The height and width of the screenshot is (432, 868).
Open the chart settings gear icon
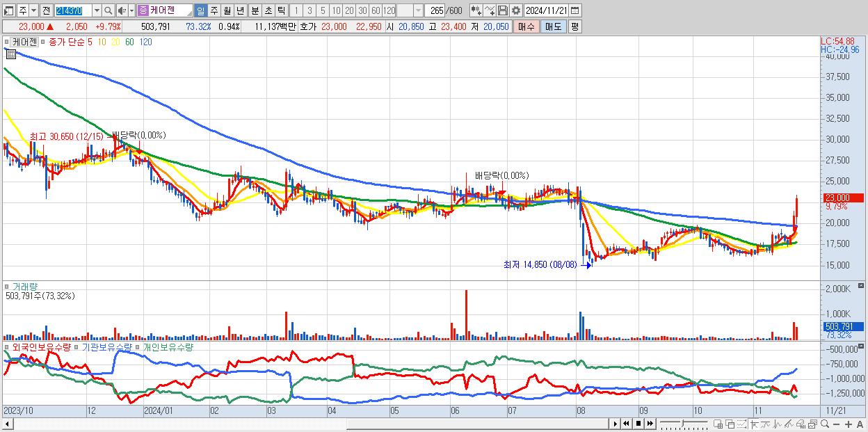(x=516, y=10)
